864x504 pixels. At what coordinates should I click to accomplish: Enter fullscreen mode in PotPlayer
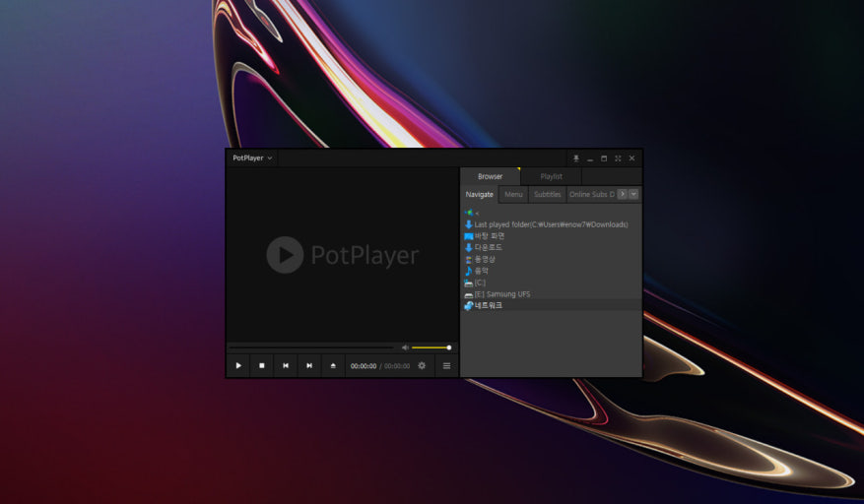(618, 158)
